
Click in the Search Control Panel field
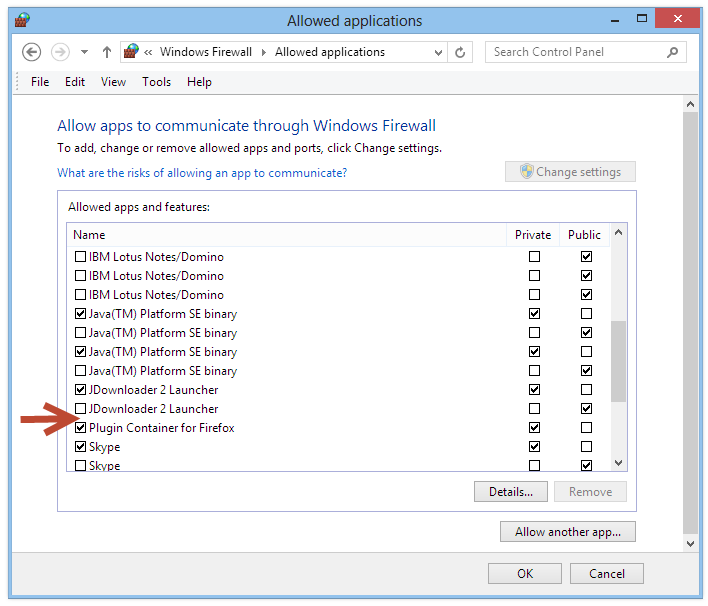point(575,52)
